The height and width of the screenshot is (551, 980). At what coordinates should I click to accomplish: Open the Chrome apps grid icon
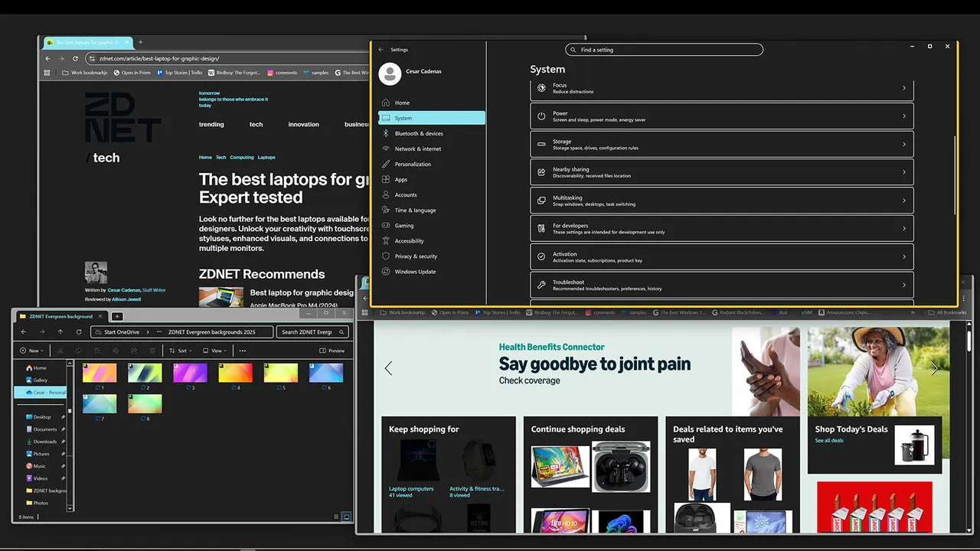(47, 73)
